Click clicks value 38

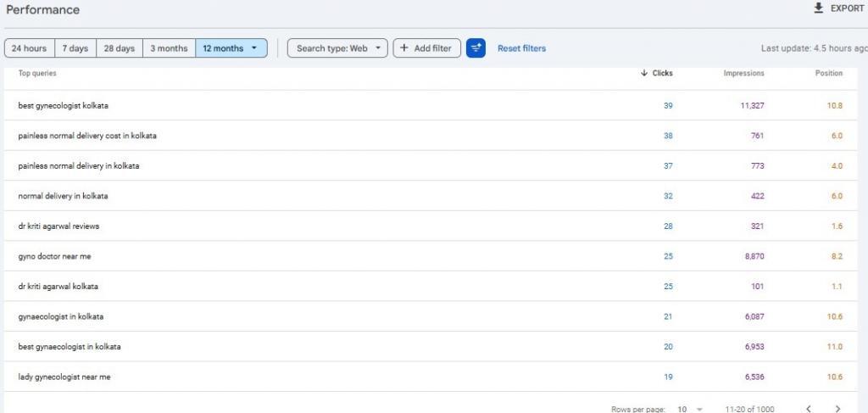(x=668, y=136)
